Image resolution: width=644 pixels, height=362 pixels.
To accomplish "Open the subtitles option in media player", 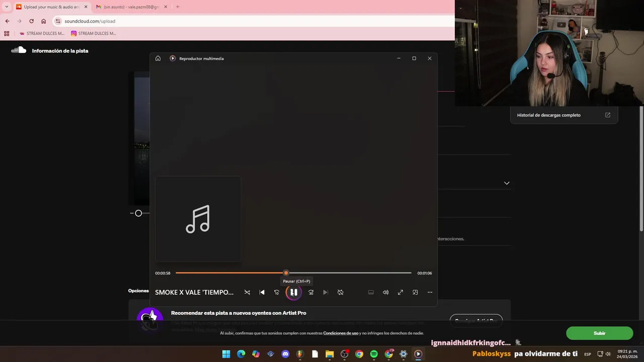I will 371,292.
